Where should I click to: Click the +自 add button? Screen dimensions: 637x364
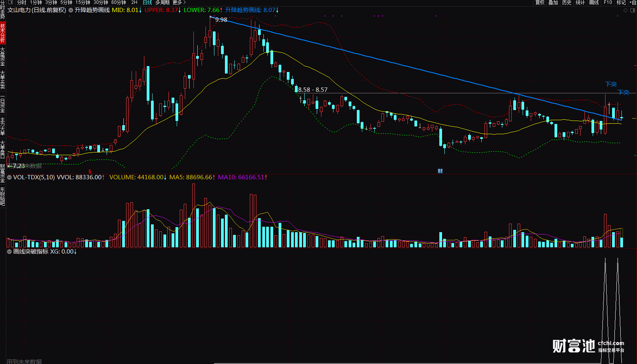click(633, 2)
